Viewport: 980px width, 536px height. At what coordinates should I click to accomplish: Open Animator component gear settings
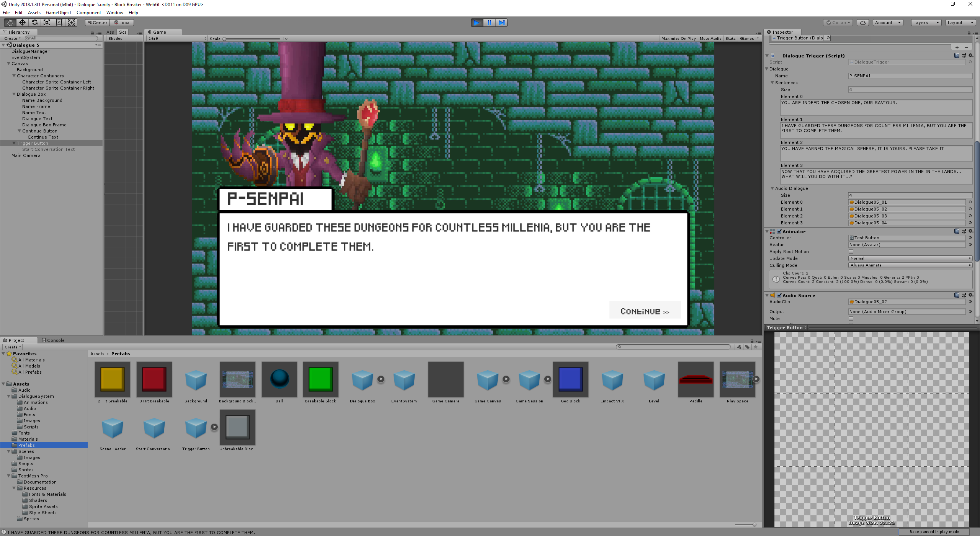[x=970, y=231]
